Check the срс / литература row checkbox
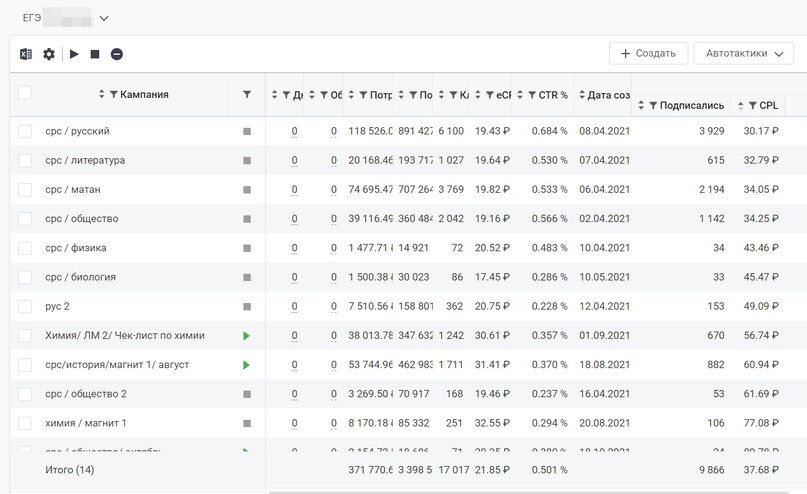The image size is (807, 494). (x=25, y=161)
